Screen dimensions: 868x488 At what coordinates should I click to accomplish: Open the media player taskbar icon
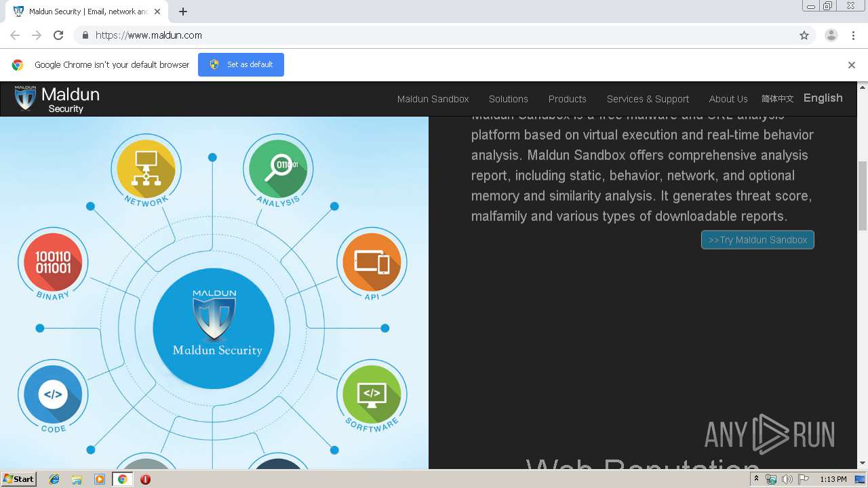(100, 479)
